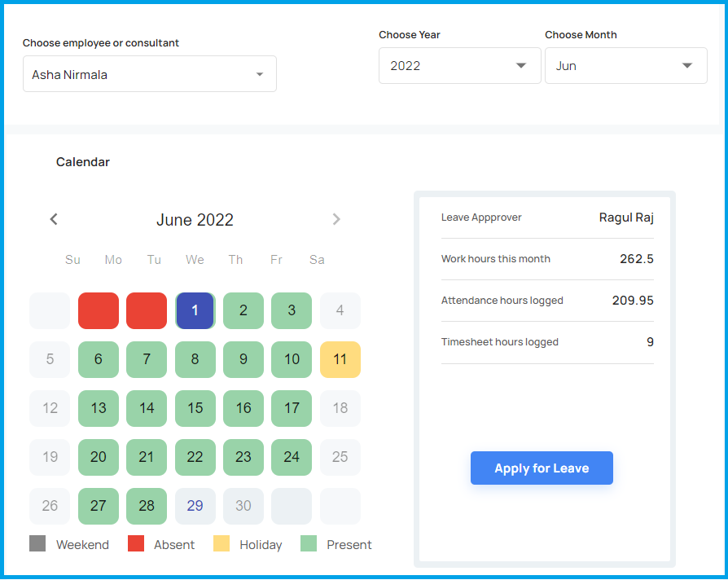Viewport: 728px width, 580px height.
Task: Click the Calendar section heading
Action: click(83, 162)
